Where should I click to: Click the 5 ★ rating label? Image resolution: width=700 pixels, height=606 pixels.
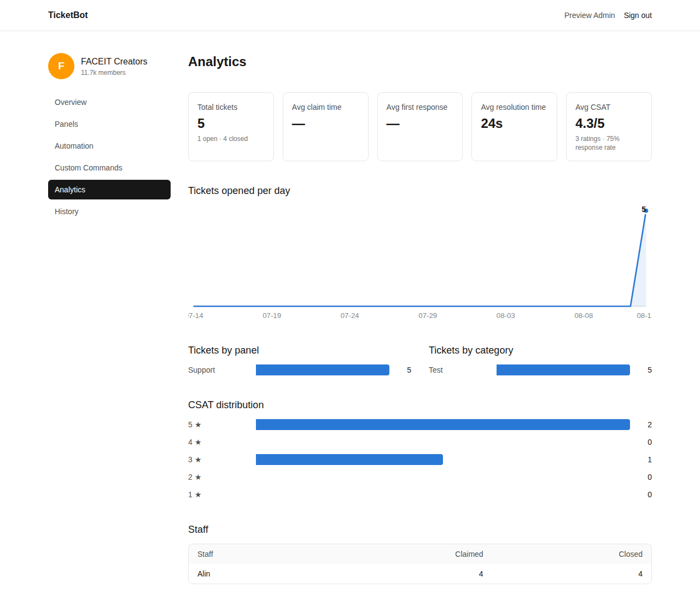[x=195, y=425]
